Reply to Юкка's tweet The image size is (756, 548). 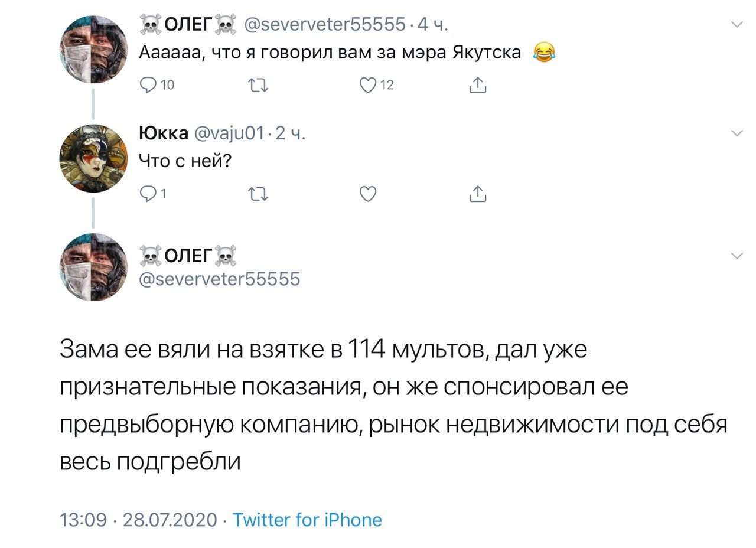[148, 194]
